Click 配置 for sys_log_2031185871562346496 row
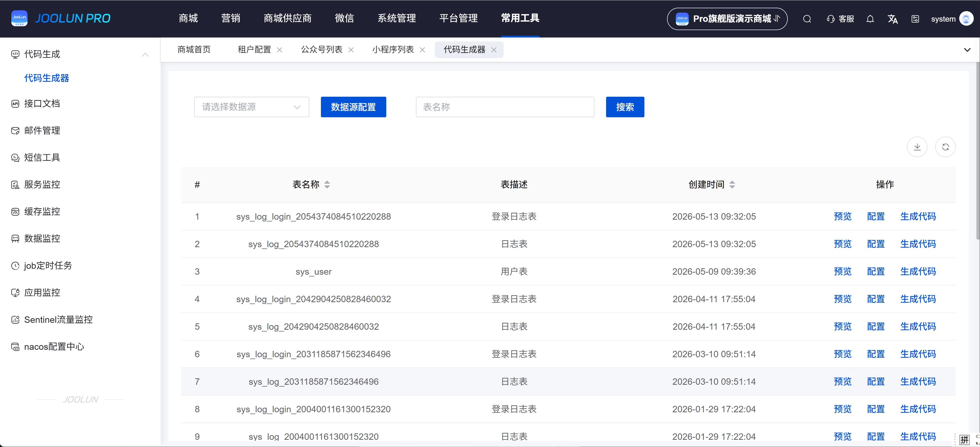Image resolution: width=980 pixels, height=447 pixels. click(x=876, y=382)
